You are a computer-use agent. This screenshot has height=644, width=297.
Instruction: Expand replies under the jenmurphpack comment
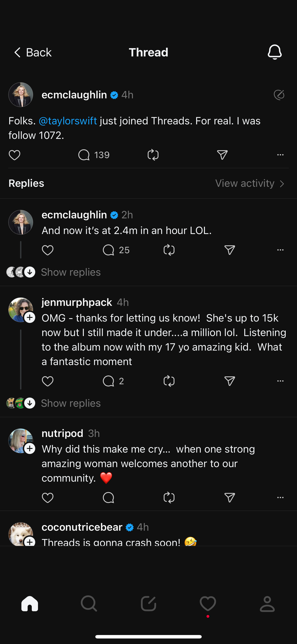[x=70, y=403]
